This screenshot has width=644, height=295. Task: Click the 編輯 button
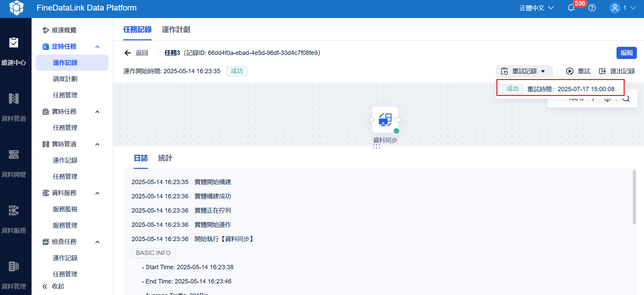(x=626, y=53)
